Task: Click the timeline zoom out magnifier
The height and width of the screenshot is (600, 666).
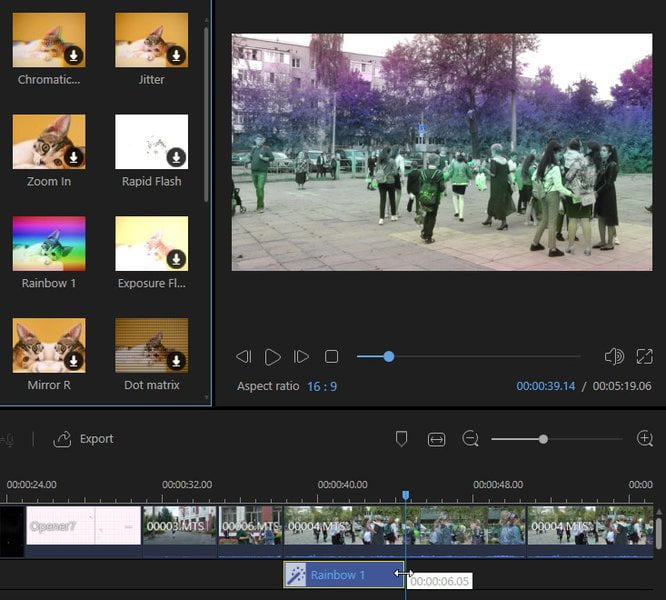Action: (470, 439)
